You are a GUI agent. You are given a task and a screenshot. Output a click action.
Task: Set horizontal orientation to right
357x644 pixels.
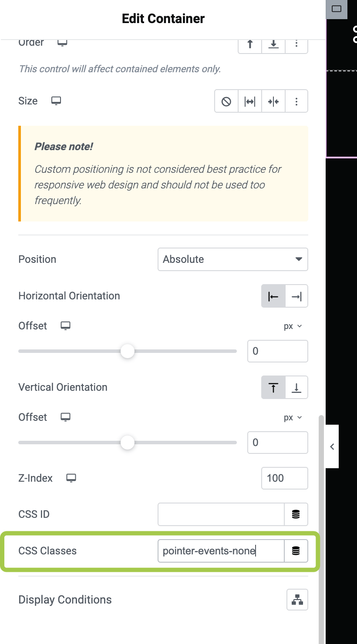click(296, 296)
